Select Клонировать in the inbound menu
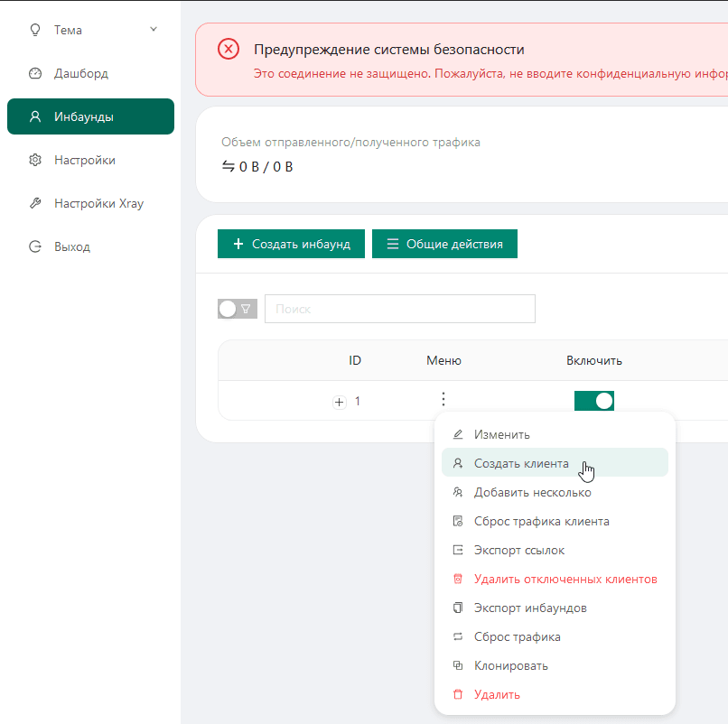This screenshot has width=728, height=724. [510, 666]
